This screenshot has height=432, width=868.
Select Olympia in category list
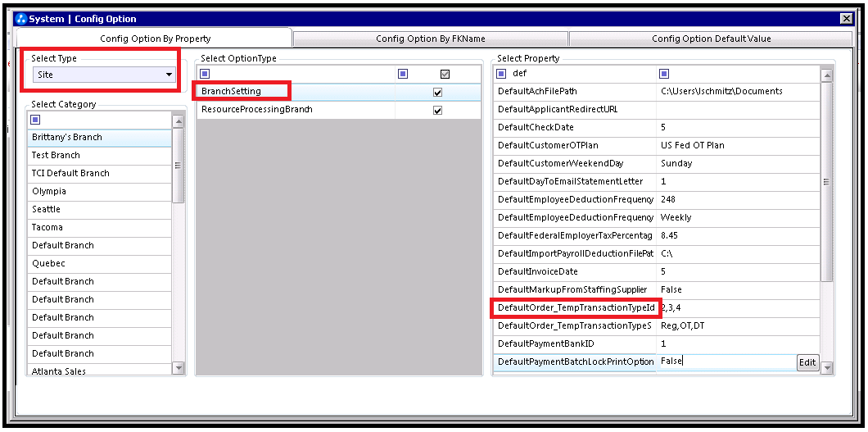[100, 192]
